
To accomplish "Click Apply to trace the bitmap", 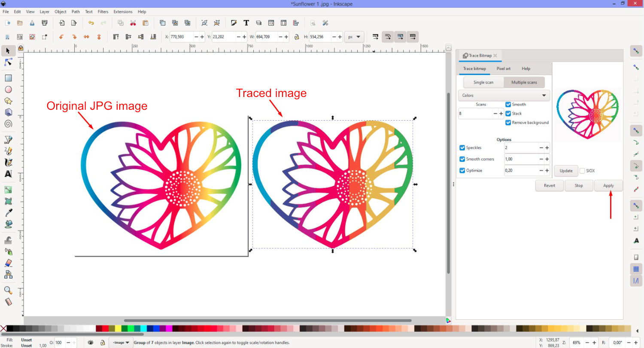I will 608,185.
